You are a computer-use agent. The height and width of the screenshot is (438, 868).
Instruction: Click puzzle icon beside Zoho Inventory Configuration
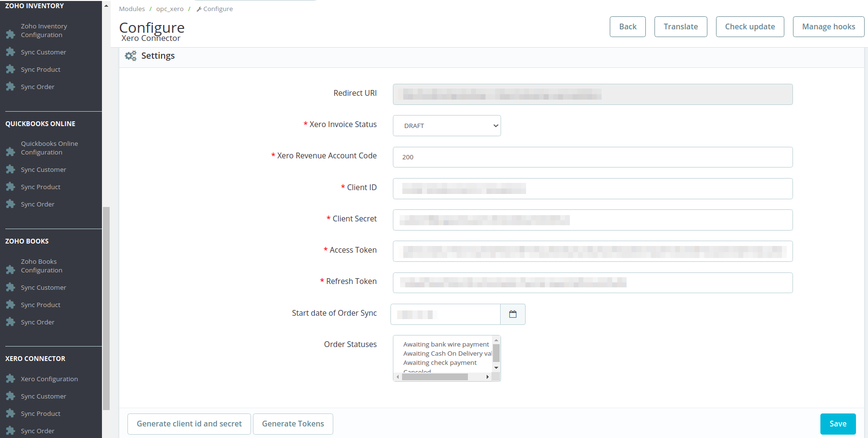click(11, 35)
